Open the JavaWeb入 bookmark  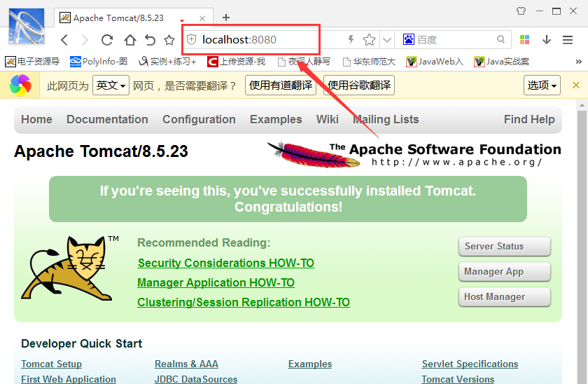click(435, 61)
